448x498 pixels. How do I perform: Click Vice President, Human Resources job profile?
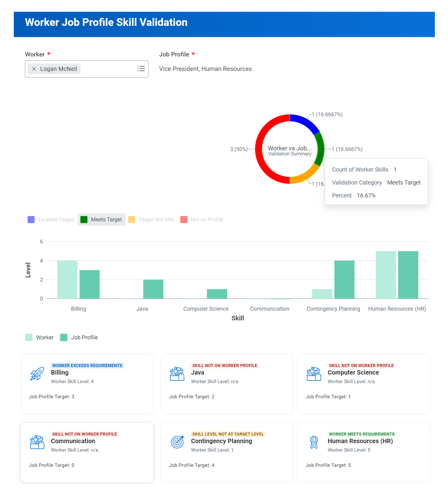(x=205, y=69)
